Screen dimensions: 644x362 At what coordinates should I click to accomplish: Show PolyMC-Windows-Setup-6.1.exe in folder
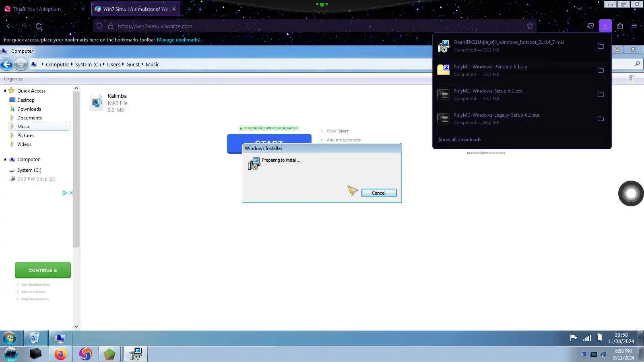pos(601,94)
